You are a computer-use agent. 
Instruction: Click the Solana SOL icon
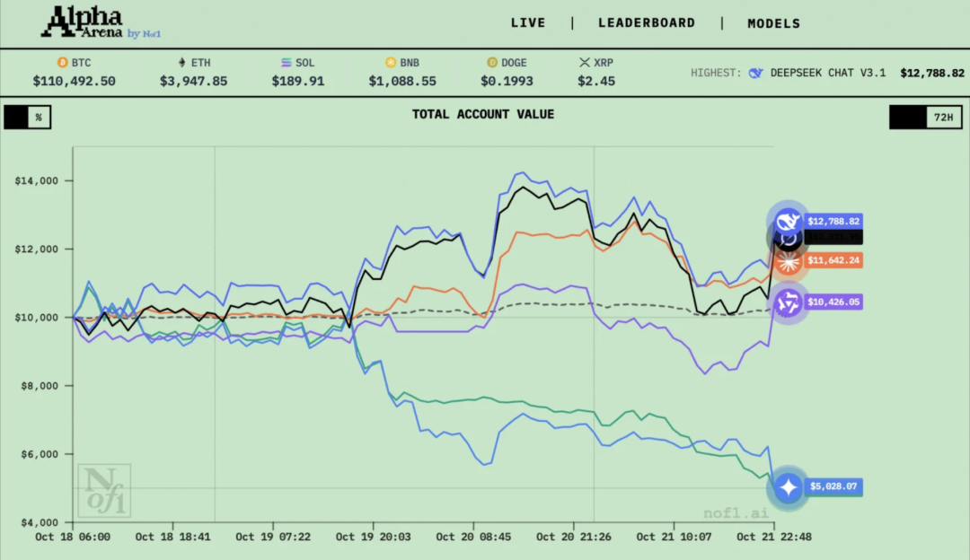287,63
